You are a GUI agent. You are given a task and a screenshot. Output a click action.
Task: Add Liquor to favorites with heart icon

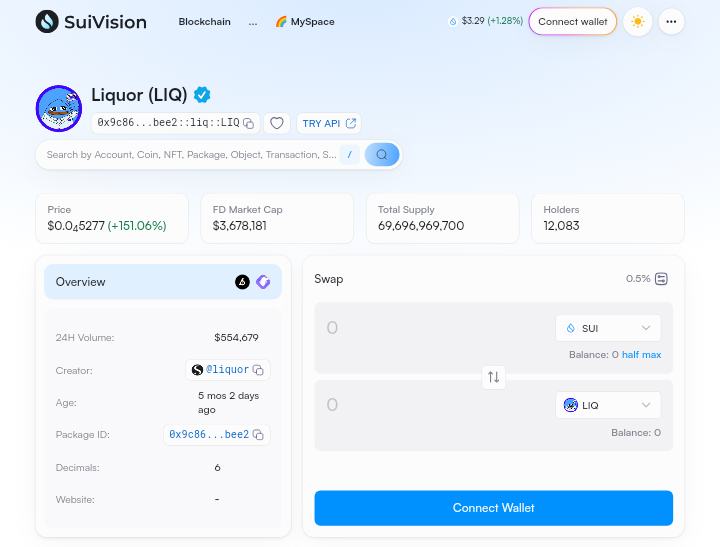tap(276, 123)
